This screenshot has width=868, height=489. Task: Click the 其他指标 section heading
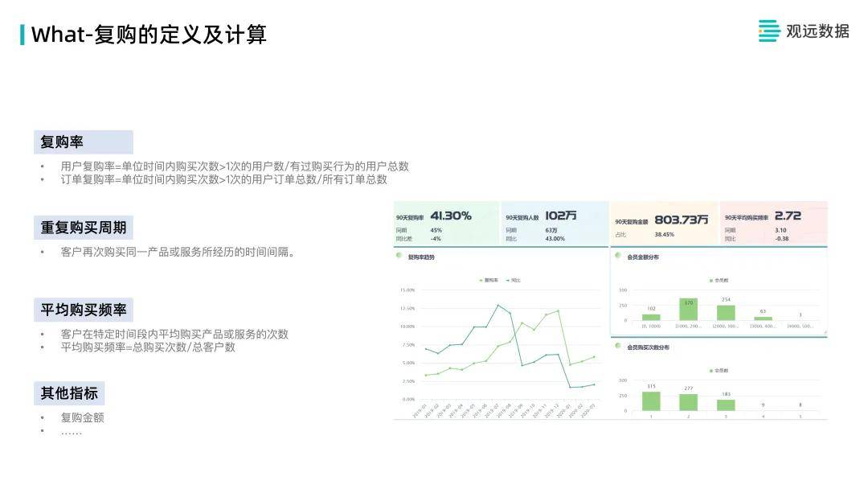coord(70,393)
